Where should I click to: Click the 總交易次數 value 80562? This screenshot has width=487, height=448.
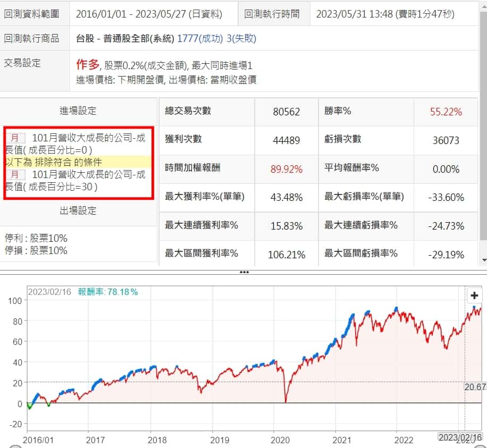pos(286,112)
